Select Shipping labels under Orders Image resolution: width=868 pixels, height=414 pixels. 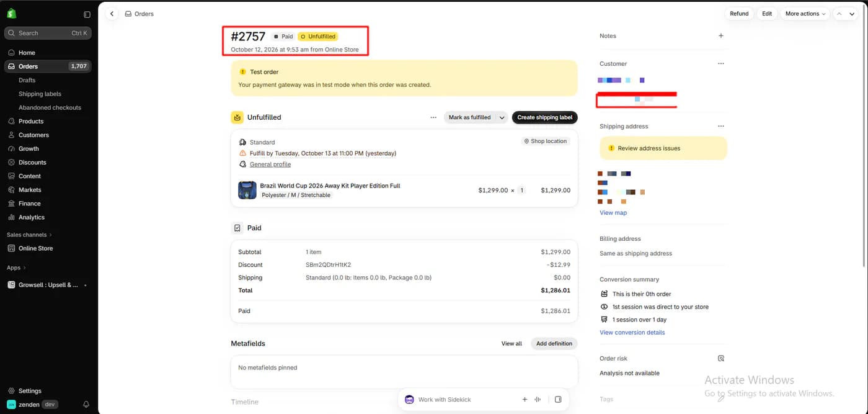(x=40, y=94)
